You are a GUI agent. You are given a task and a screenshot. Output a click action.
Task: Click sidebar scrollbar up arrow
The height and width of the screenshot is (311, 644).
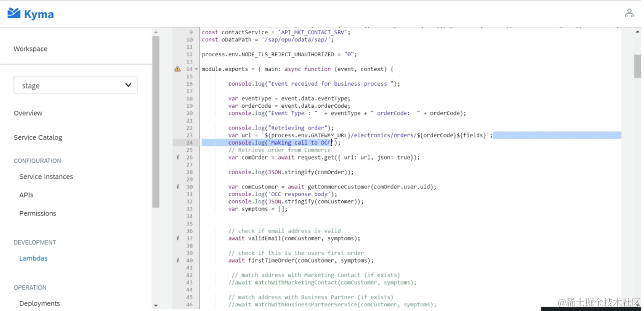[x=156, y=32]
